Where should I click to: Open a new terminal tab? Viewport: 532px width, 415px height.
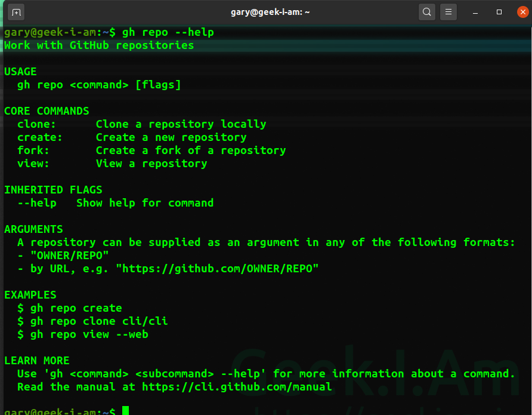tap(16, 12)
